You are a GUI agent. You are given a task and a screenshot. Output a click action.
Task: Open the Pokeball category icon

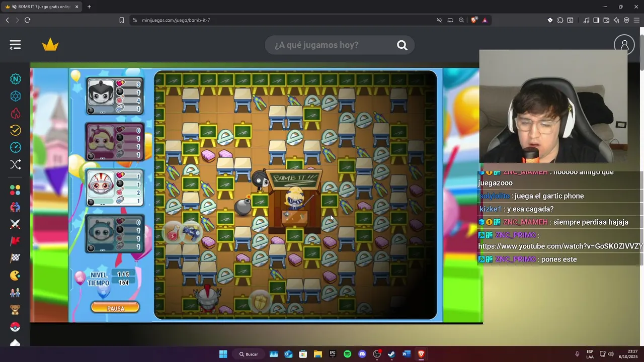(x=15, y=327)
